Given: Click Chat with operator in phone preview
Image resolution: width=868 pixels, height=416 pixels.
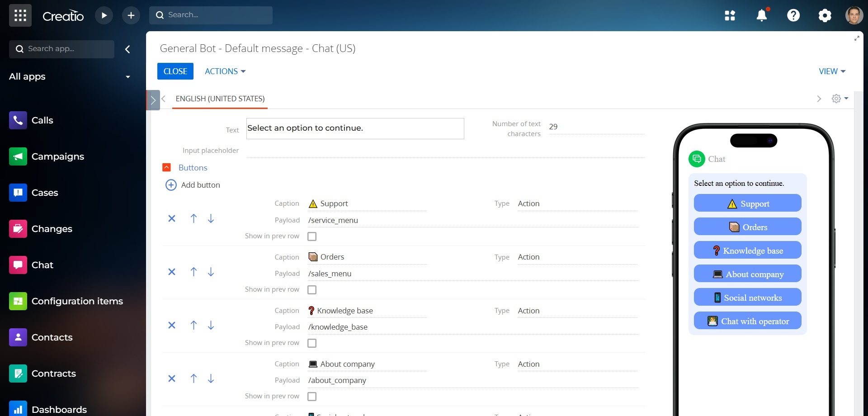Looking at the screenshot, I should click(x=748, y=321).
